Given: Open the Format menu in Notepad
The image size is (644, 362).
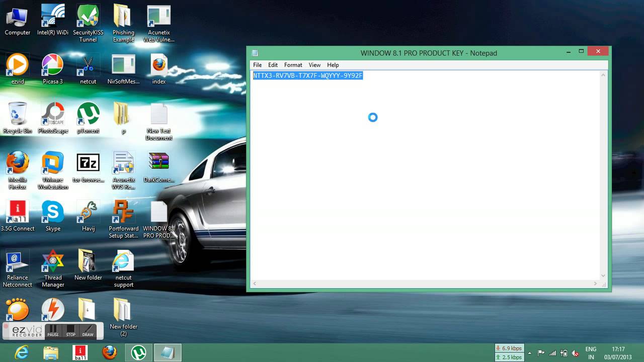Looking at the screenshot, I should tap(293, 65).
